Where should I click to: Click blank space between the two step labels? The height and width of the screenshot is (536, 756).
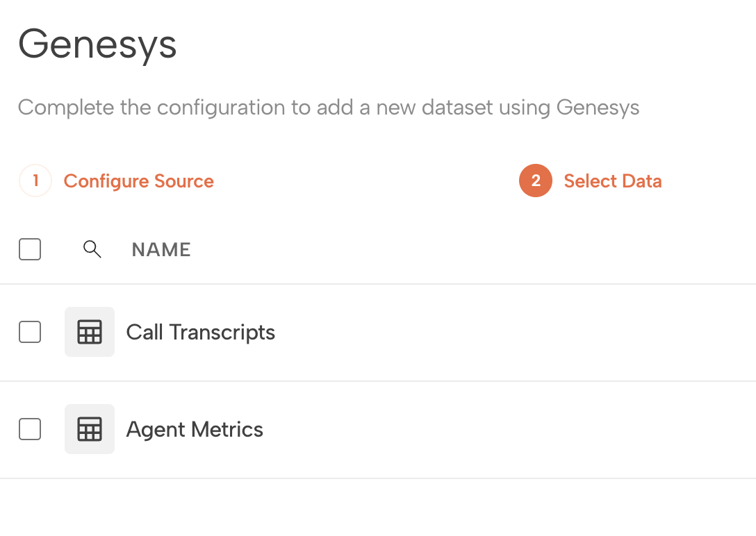click(x=366, y=181)
